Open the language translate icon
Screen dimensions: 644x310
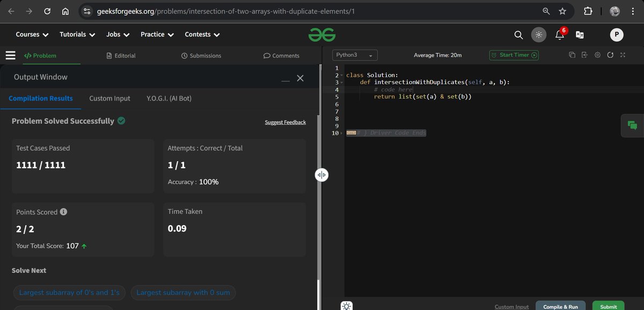580,35
